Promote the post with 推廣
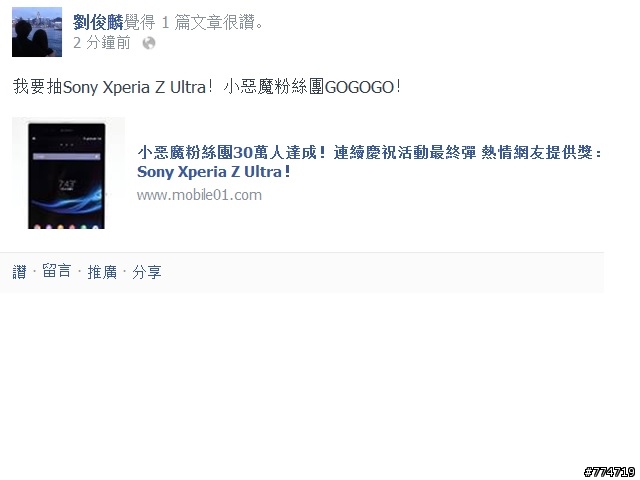This screenshot has width=640, height=480. tap(102, 272)
